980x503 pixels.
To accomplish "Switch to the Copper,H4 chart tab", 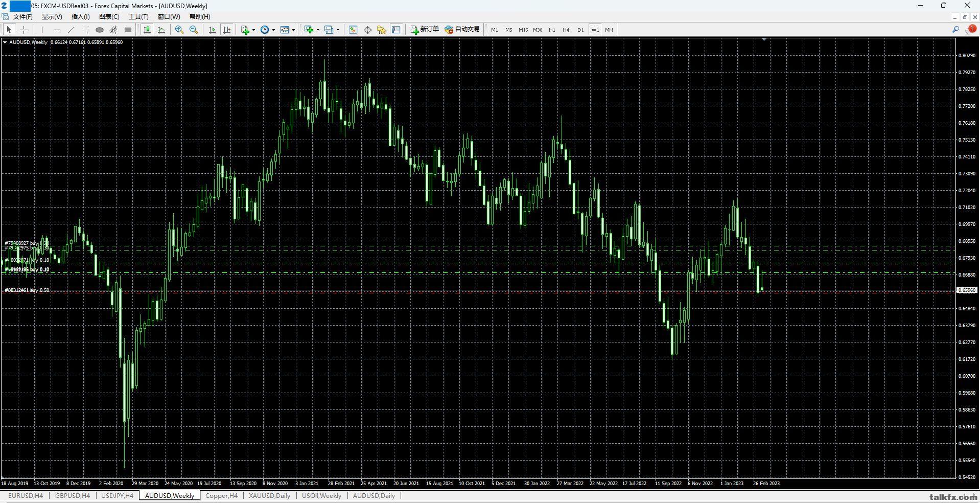I will pyautogui.click(x=221, y=495).
